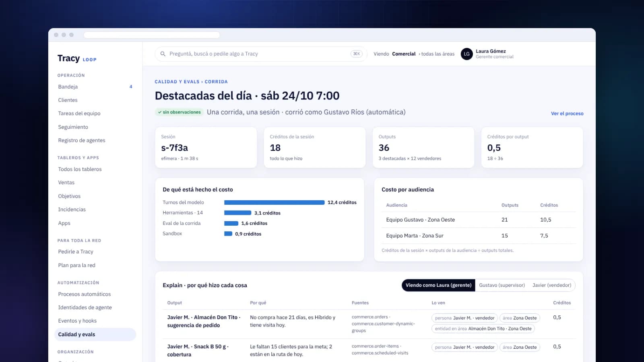Click the Turnos del modelo bar

click(274, 203)
